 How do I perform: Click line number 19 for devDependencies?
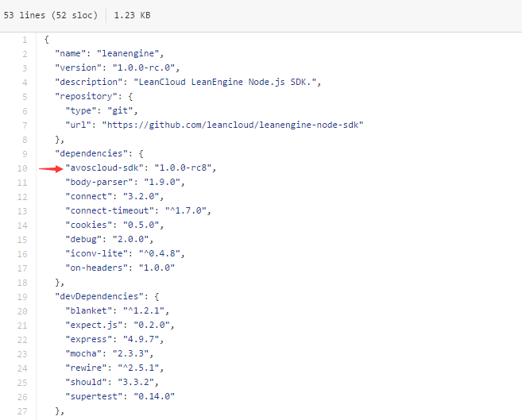tap(22, 296)
